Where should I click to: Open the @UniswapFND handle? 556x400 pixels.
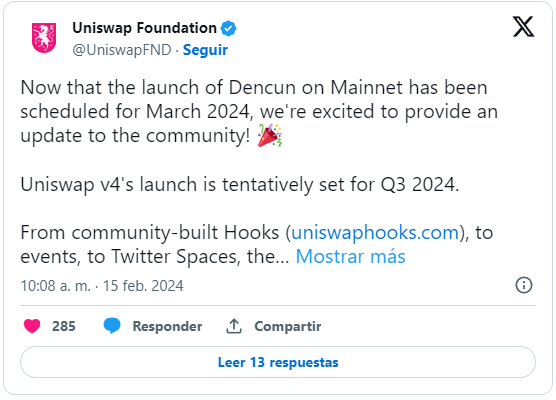point(122,50)
